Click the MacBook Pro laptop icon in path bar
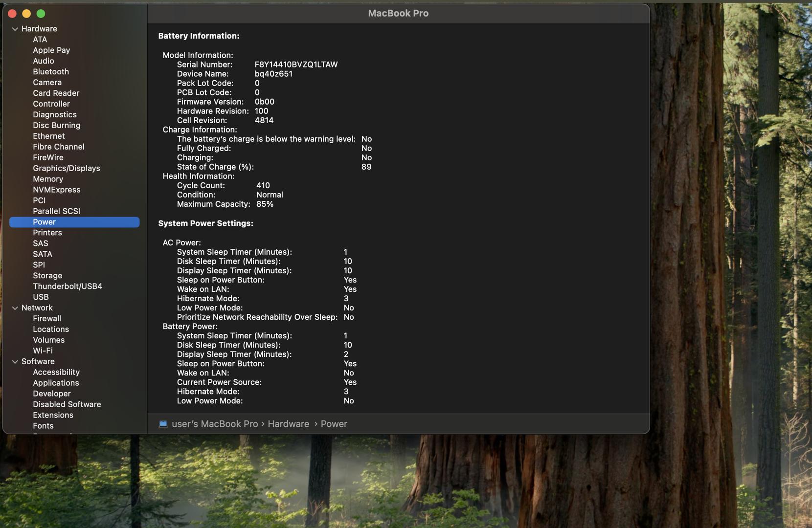This screenshot has width=812, height=528. pos(163,424)
